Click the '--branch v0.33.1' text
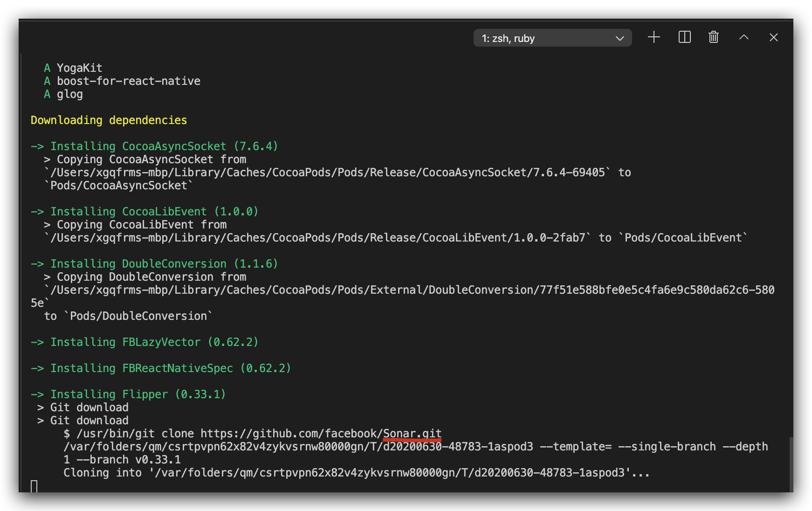Image resolution: width=812 pixels, height=511 pixels. pyautogui.click(x=129, y=460)
